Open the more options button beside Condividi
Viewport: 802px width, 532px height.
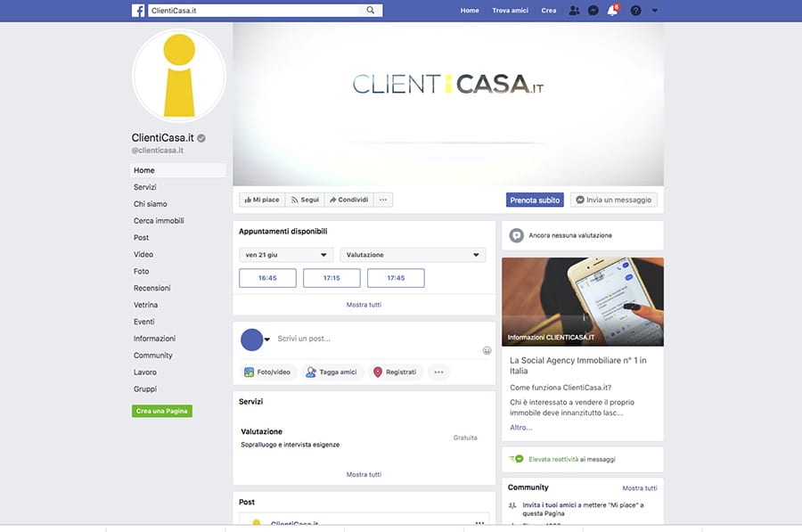pos(383,200)
